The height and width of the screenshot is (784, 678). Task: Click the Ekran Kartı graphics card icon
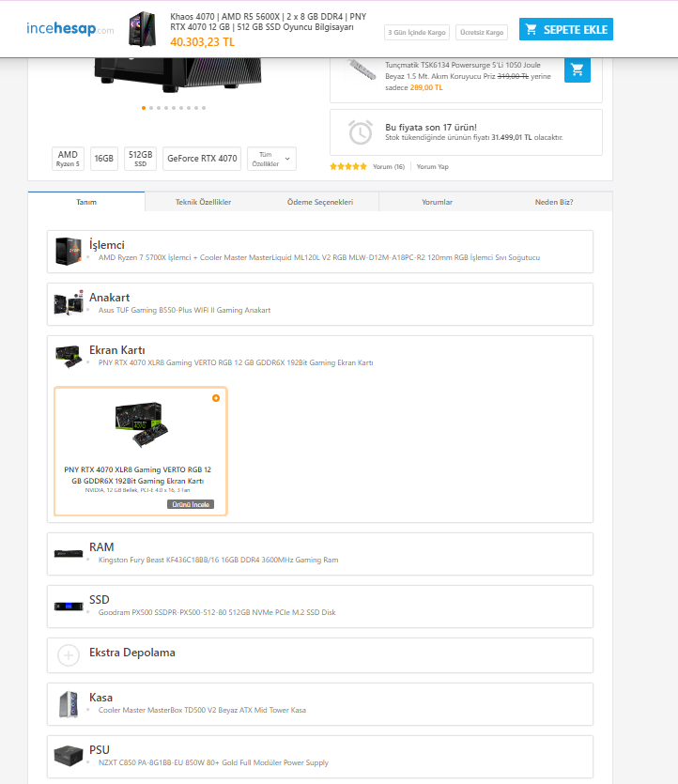(69, 356)
